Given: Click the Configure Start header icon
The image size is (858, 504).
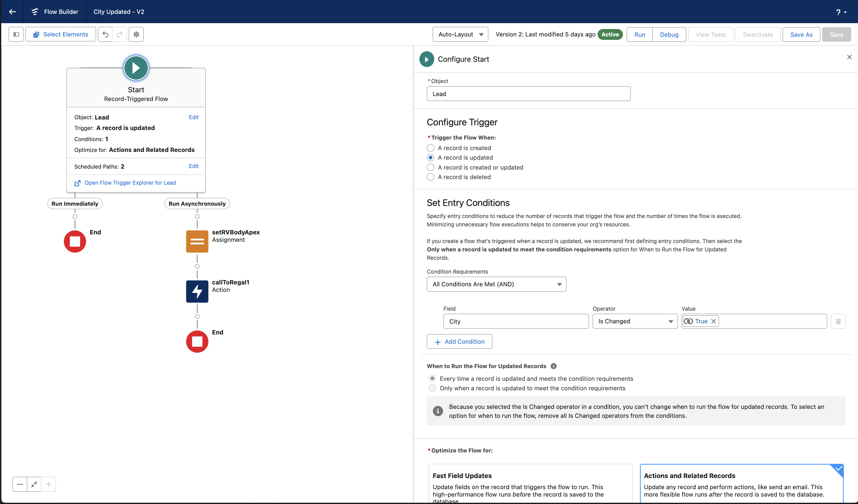Looking at the screenshot, I should click(427, 59).
